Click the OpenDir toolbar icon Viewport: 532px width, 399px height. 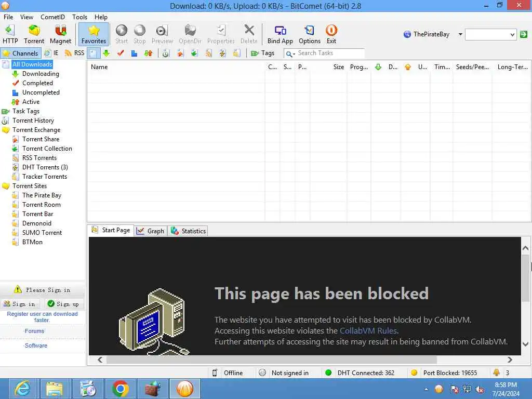point(190,34)
